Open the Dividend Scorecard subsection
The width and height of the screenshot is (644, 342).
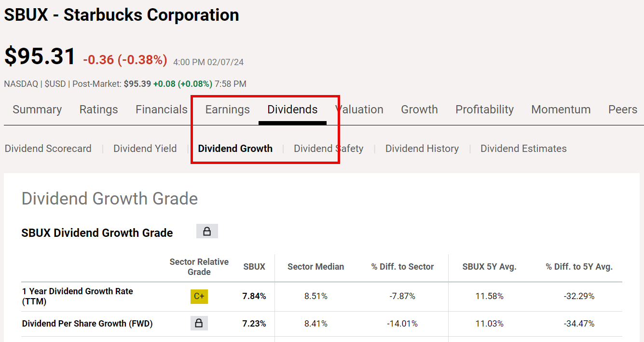coord(48,149)
